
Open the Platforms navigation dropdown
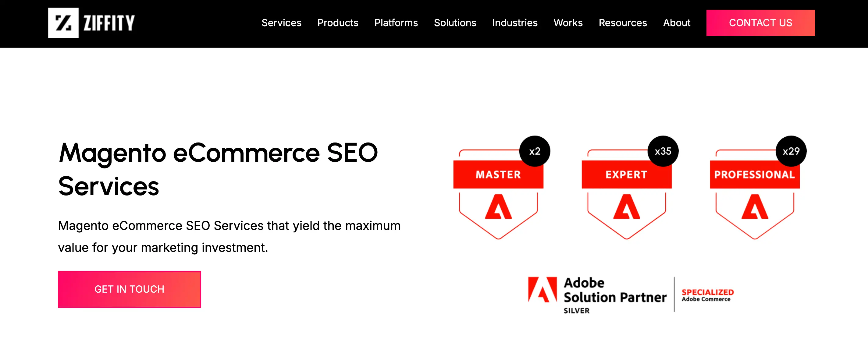point(396,23)
